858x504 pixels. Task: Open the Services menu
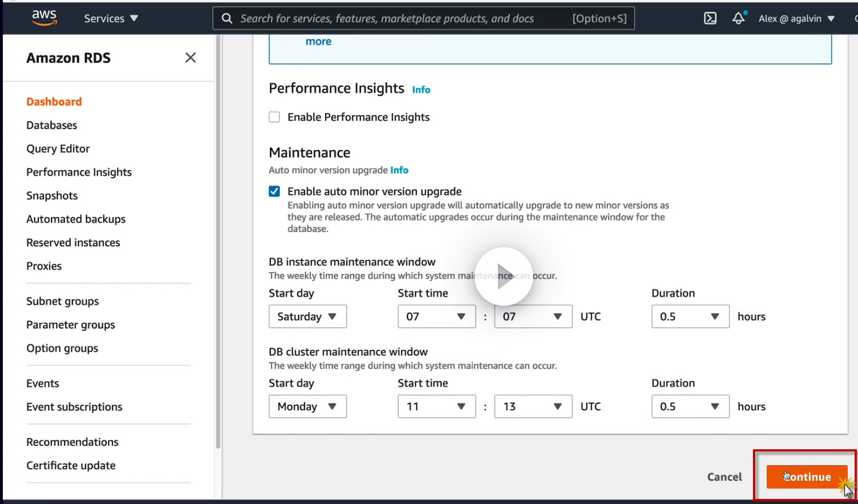pos(111,19)
